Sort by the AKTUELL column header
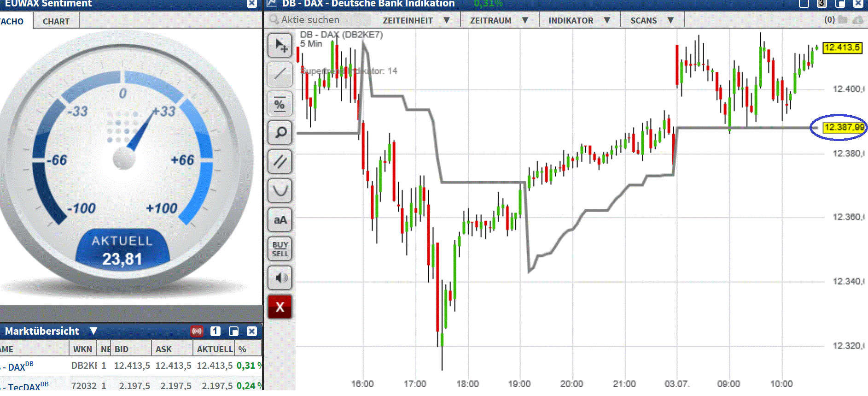 (215, 349)
